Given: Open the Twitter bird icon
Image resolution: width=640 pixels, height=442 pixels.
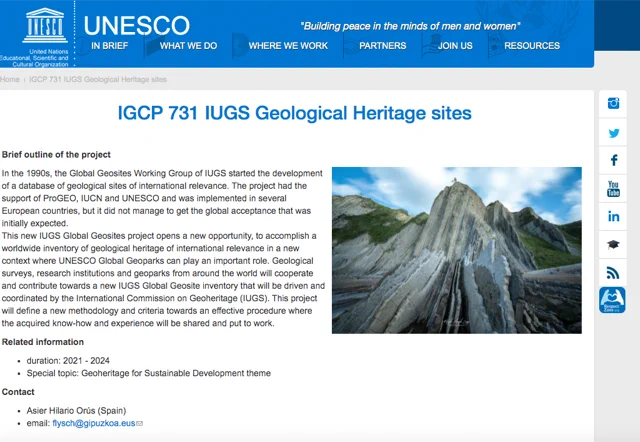Looking at the screenshot, I should click(613, 133).
